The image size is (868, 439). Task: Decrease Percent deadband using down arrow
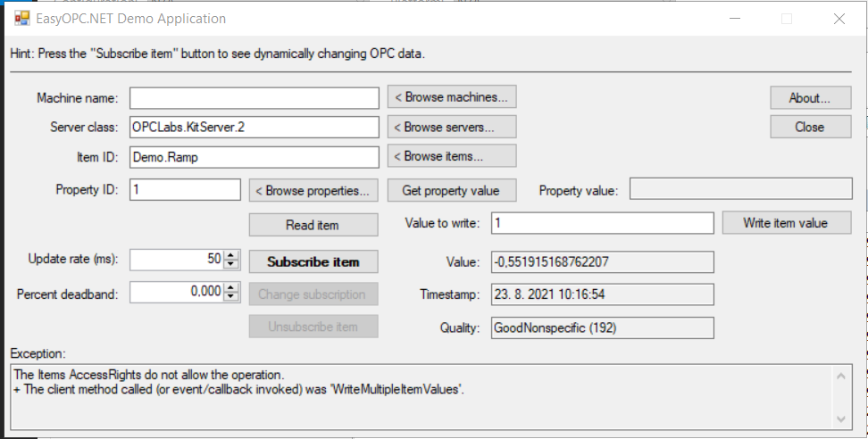231,296
